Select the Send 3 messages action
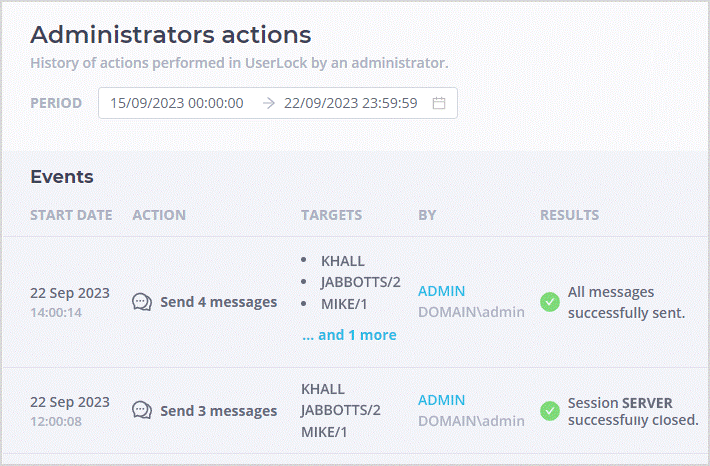 click(x=219, y=411)
